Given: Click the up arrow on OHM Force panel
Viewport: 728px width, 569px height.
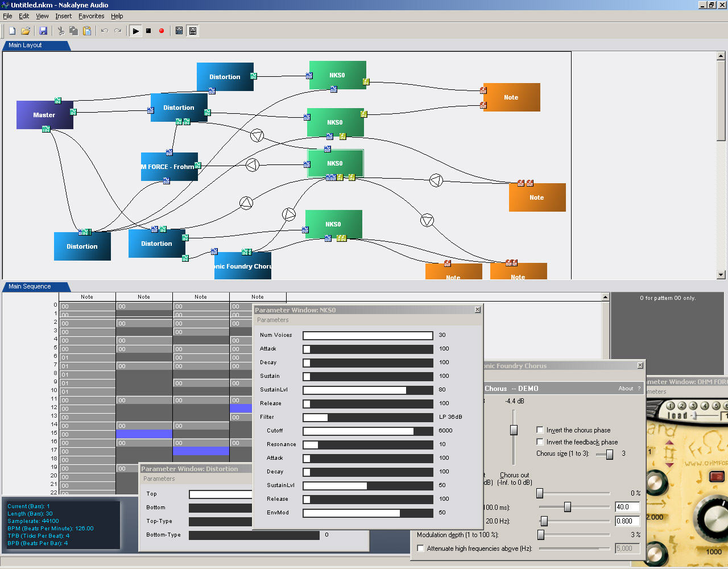Looking at the screenshot, I should tap(669, 443).
